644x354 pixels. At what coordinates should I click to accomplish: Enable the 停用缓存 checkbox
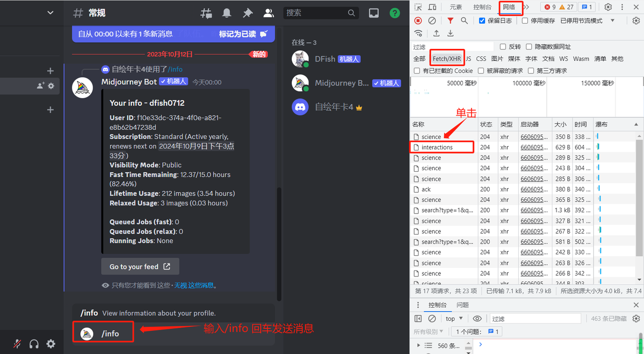(x=525, y=21)
